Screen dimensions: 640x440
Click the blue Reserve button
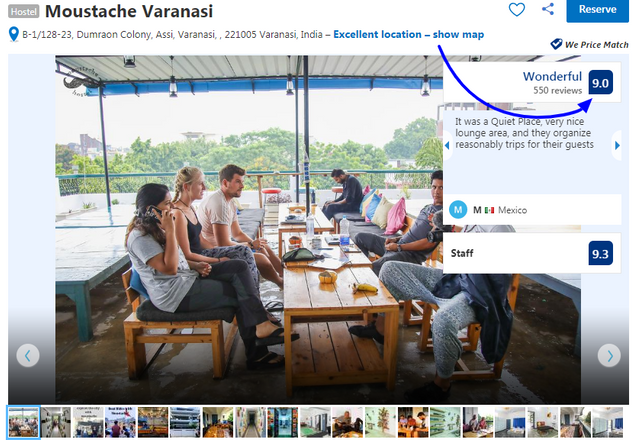(597, 10)
